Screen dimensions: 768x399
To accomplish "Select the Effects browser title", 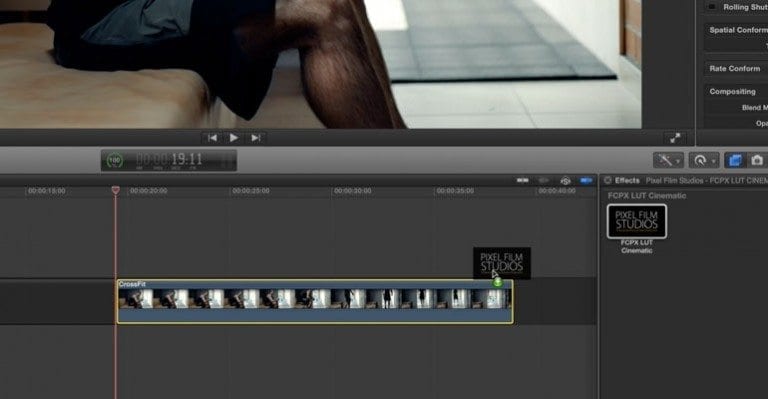I will [x=627, y=181].
